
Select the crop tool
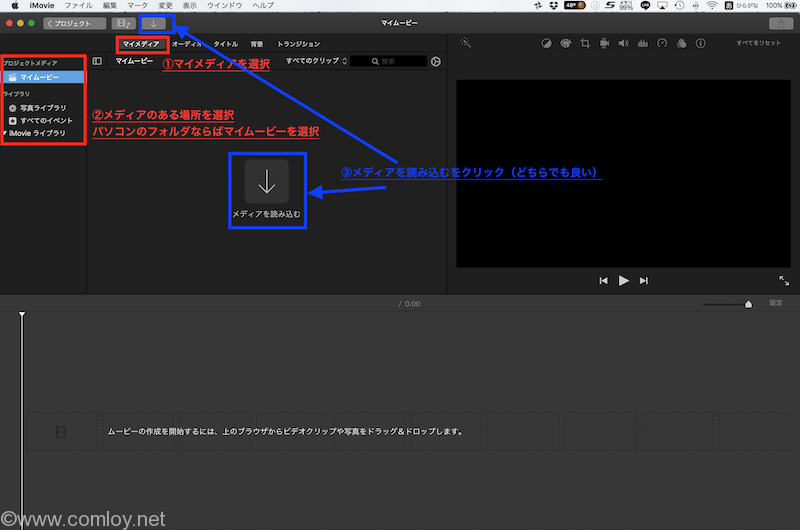coord(585,43)
